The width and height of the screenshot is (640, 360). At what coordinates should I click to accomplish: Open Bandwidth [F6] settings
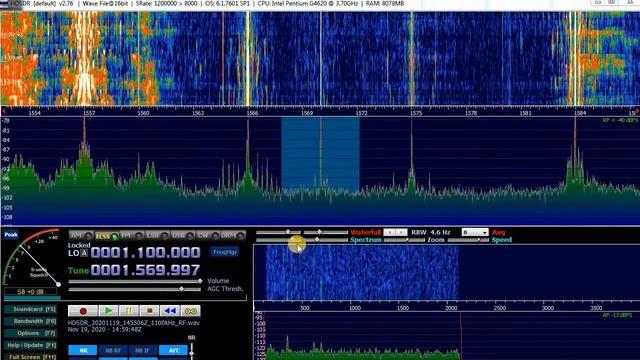(x=31, y=321)
